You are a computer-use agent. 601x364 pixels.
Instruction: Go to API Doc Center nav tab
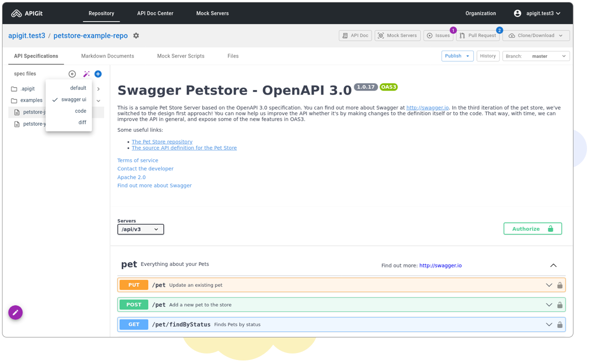[155, 14]
